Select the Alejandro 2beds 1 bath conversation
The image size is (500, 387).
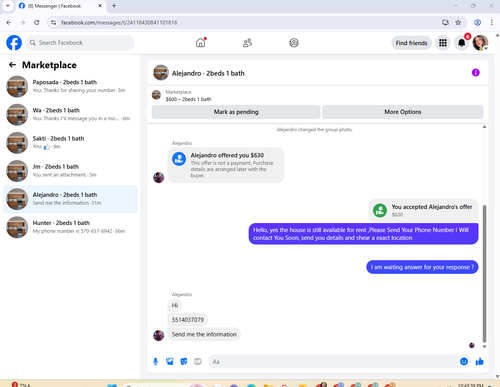(70, 199)
